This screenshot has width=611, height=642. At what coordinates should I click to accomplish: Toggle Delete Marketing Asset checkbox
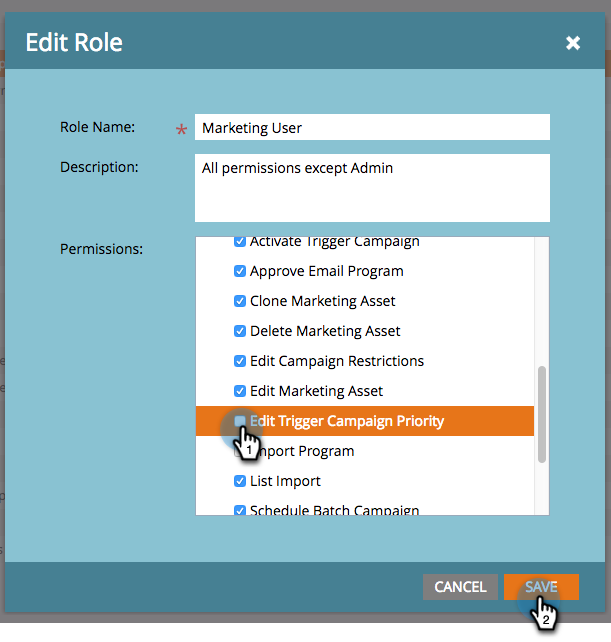tap(240, 331)
